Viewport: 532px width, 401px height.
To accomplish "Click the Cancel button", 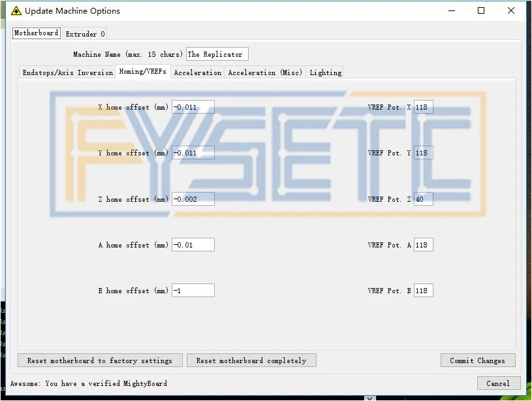I will click(499, 383).
